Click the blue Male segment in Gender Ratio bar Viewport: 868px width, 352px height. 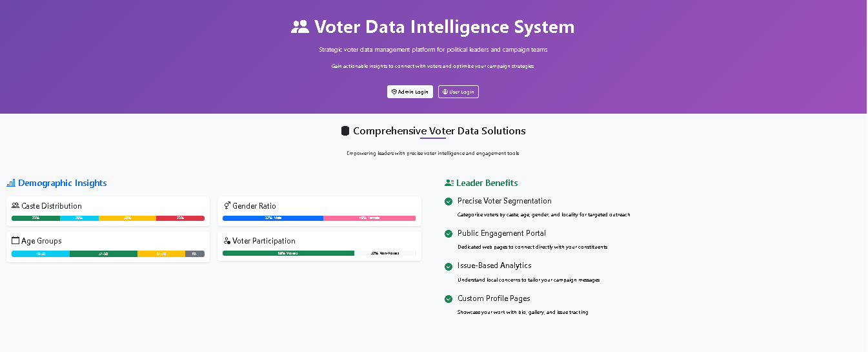point(273,218)
